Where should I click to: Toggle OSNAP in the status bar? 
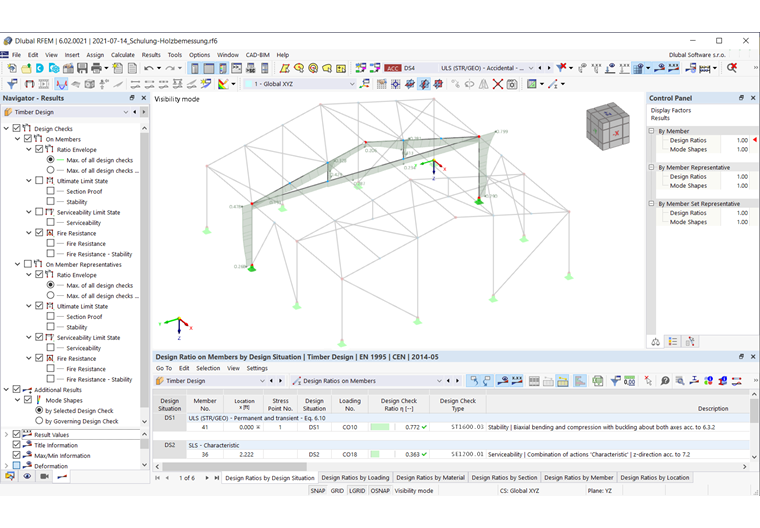(x=380, y=491)
